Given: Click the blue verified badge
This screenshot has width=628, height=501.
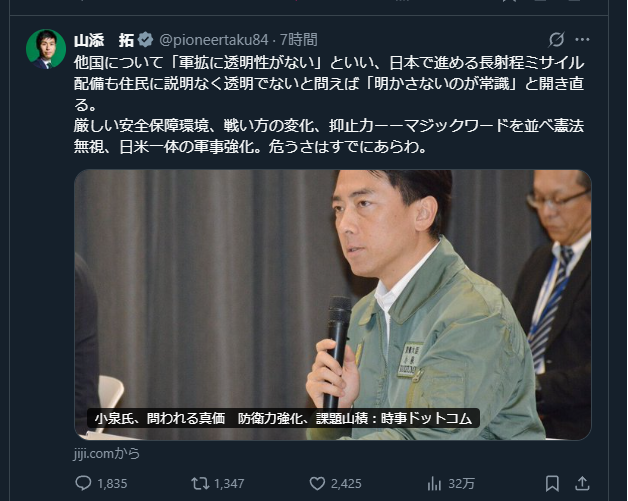Looking at the screenshot, I should (x=145, y=39).
